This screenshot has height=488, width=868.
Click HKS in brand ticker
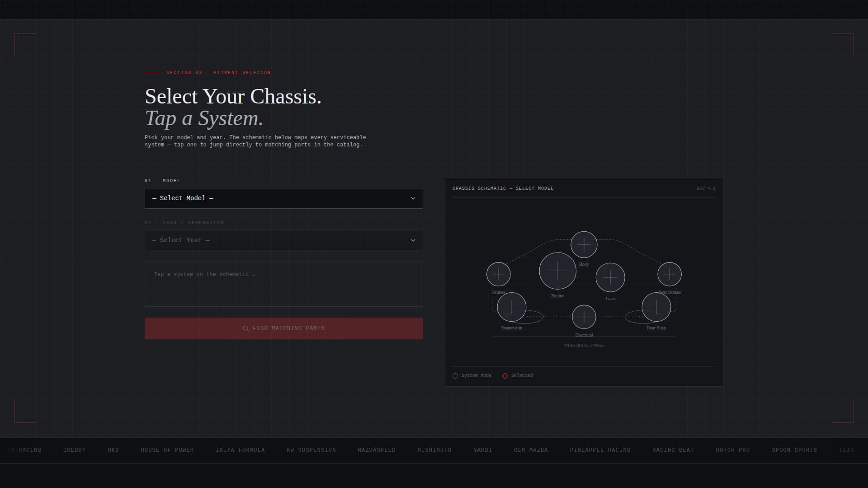[x=113, y=450]
